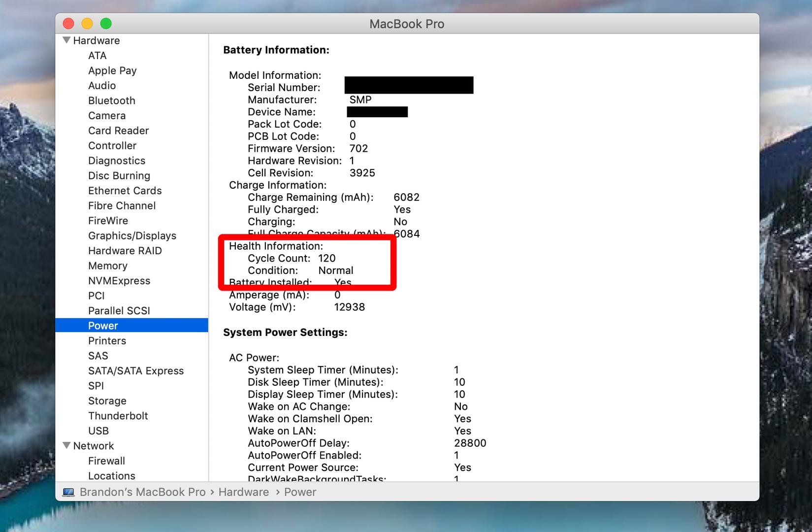Select SATA/SATA Express entry
This screenshot has width=812, height=532.
[136, 371]
